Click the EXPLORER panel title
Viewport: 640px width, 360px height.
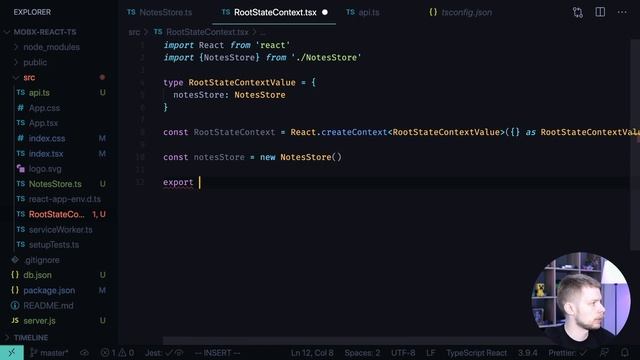[x=32, y=12]
